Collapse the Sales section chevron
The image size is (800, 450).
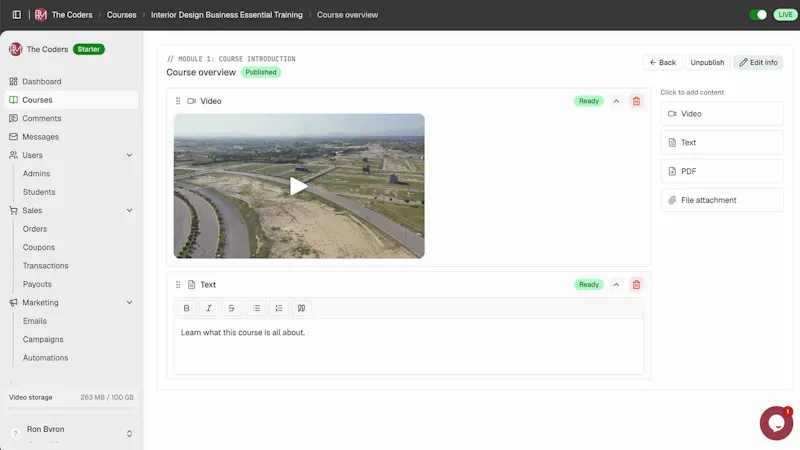pyautogui.click(x=129, y=210)
